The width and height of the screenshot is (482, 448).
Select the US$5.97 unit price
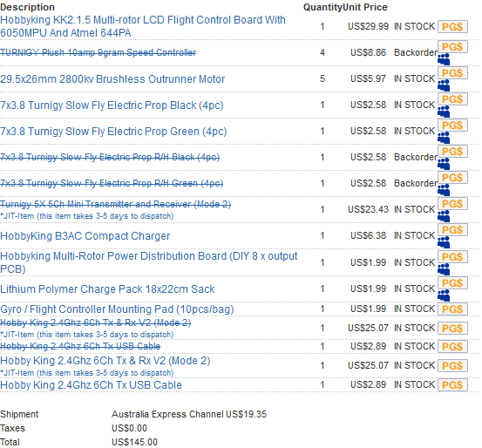tap(368, 78)
